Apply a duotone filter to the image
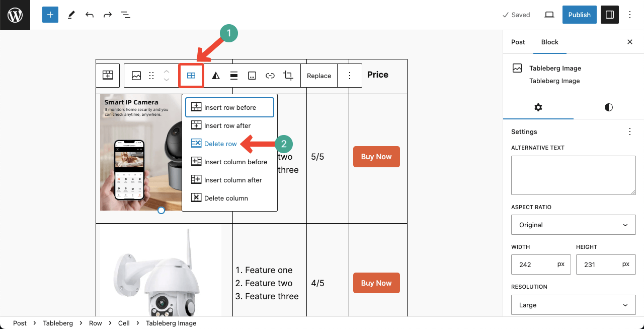The height and width of the screenshot is (329, 644). pyautogui.click(x=215, y=75)
